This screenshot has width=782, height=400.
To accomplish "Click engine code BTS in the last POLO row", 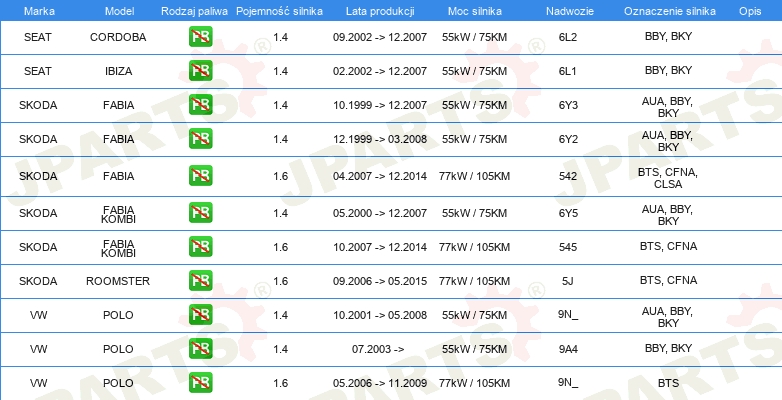I will click(x=668, y=383).
